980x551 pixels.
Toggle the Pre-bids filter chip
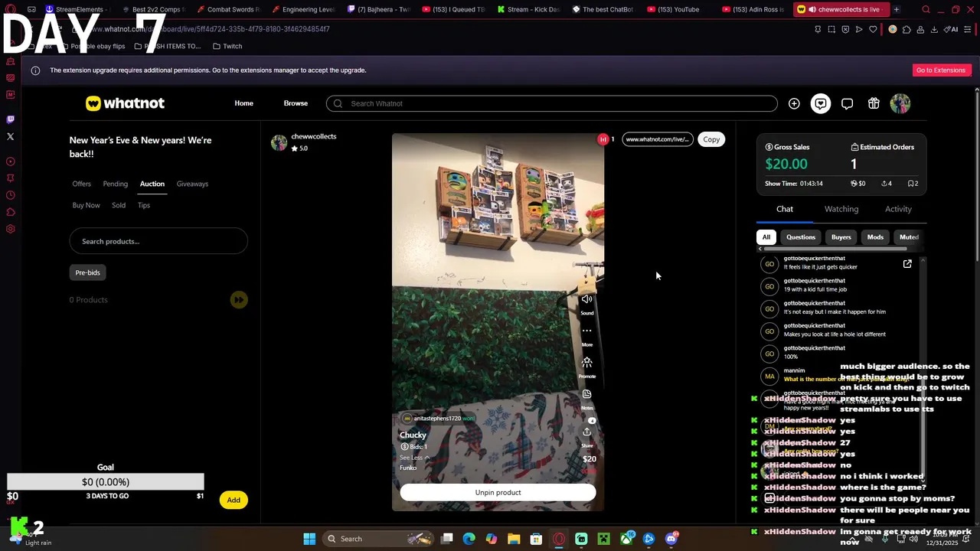coord(88,272)
